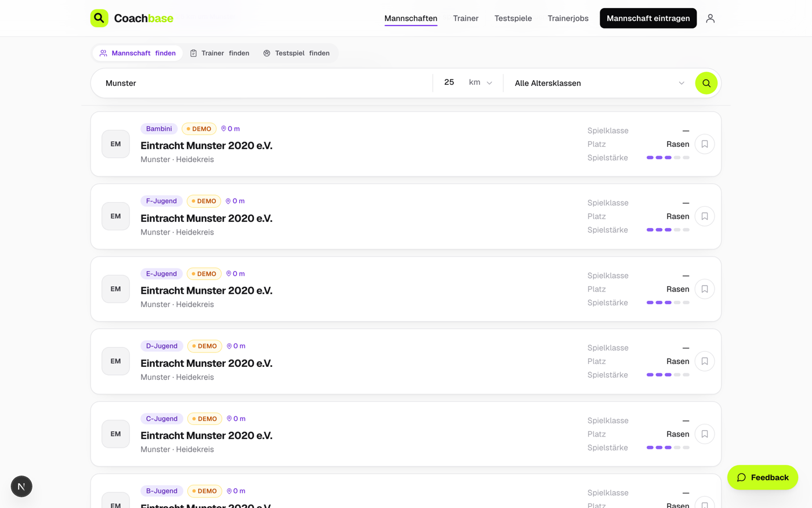
Task: Click Spielstärke indicator on E-Jugend card
Action: tap(668, 302)
